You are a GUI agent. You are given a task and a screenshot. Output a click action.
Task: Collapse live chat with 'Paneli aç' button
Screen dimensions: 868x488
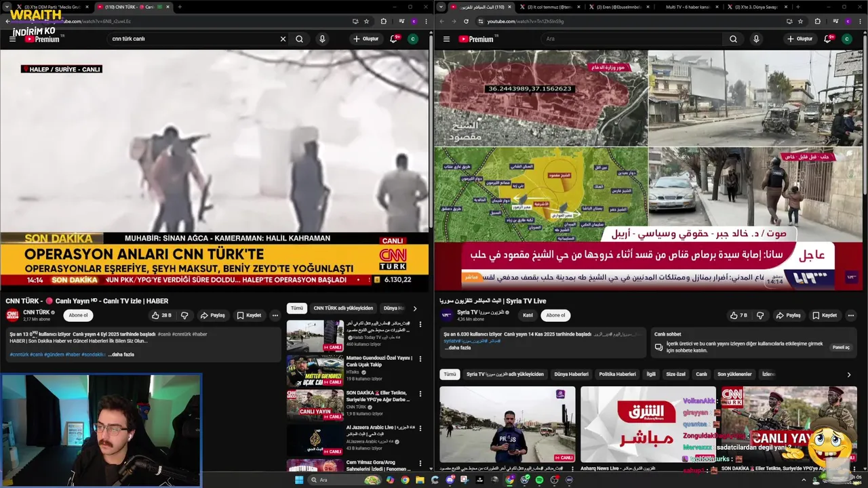pos(841,347)
